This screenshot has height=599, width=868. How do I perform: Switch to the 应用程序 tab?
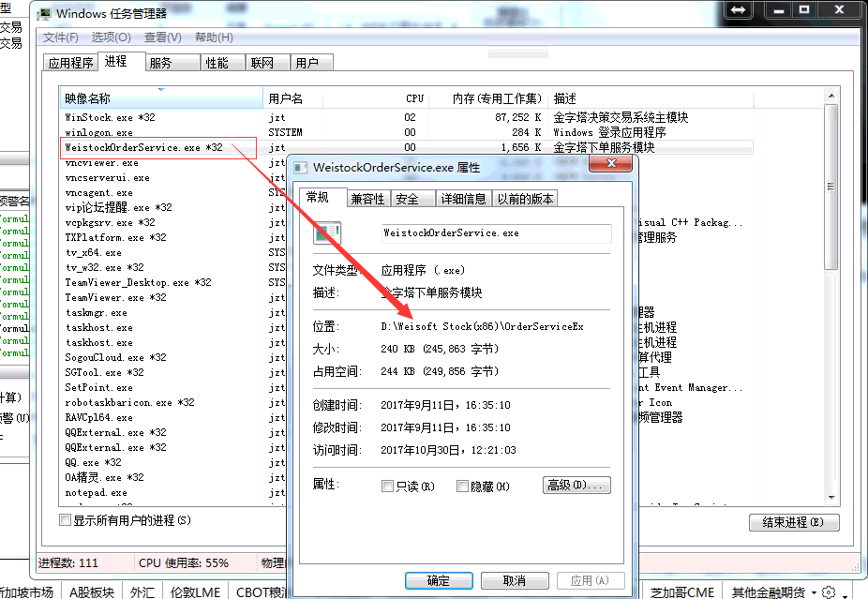[x=71, y=63]
